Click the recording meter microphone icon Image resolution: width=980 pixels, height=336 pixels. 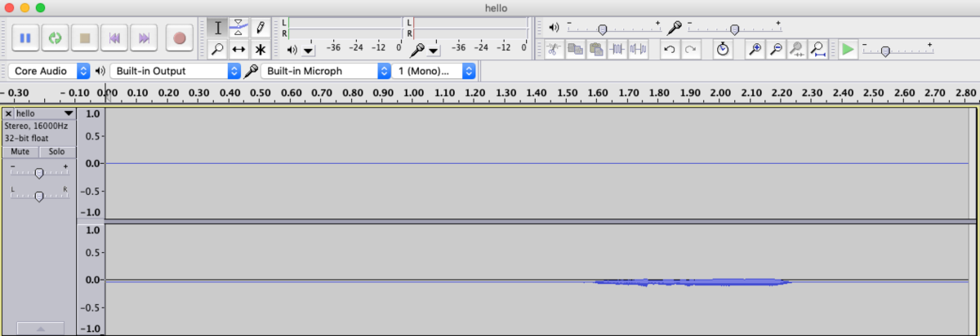(x=417, y=51)
